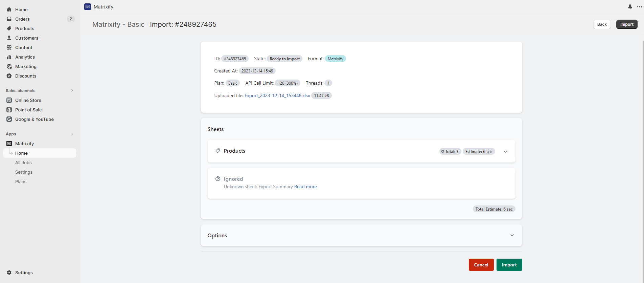Click the Marketing target icon

[9, 66]
